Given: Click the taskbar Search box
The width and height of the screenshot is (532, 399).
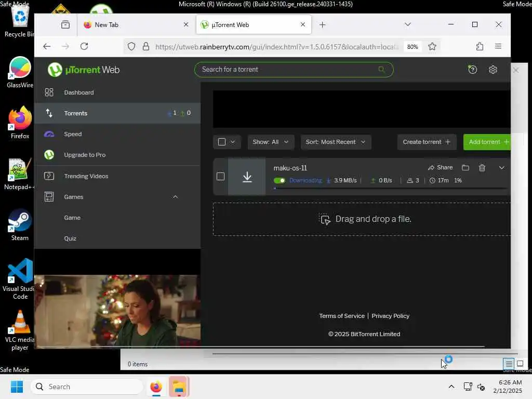Looking at the screenshot, I should [x=87, y=387].
